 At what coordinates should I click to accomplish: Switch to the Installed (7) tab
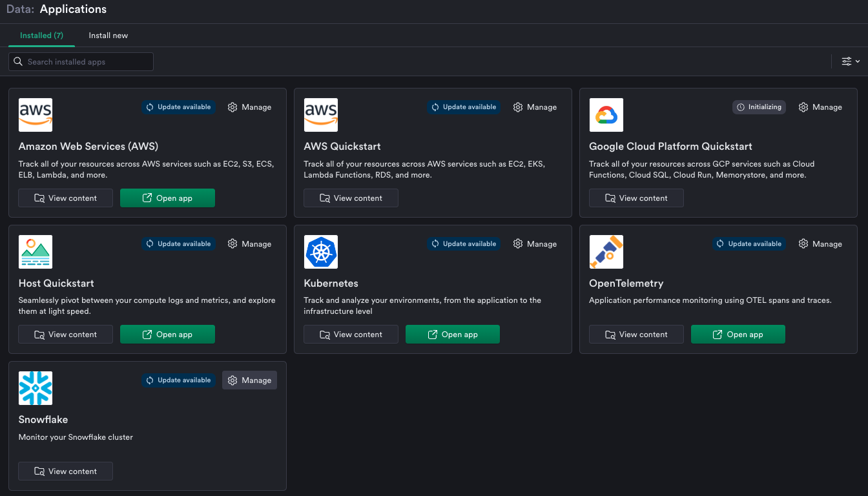coord(41,36)
